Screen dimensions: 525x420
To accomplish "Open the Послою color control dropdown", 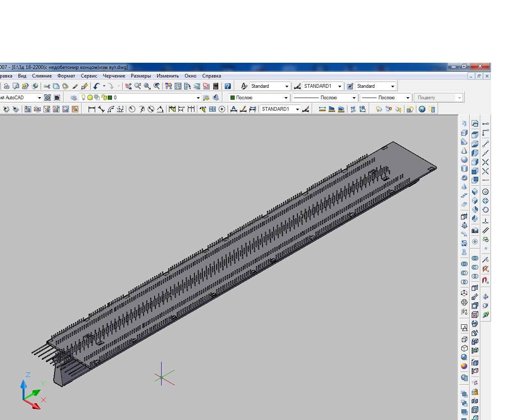I will tap(286, 98).
